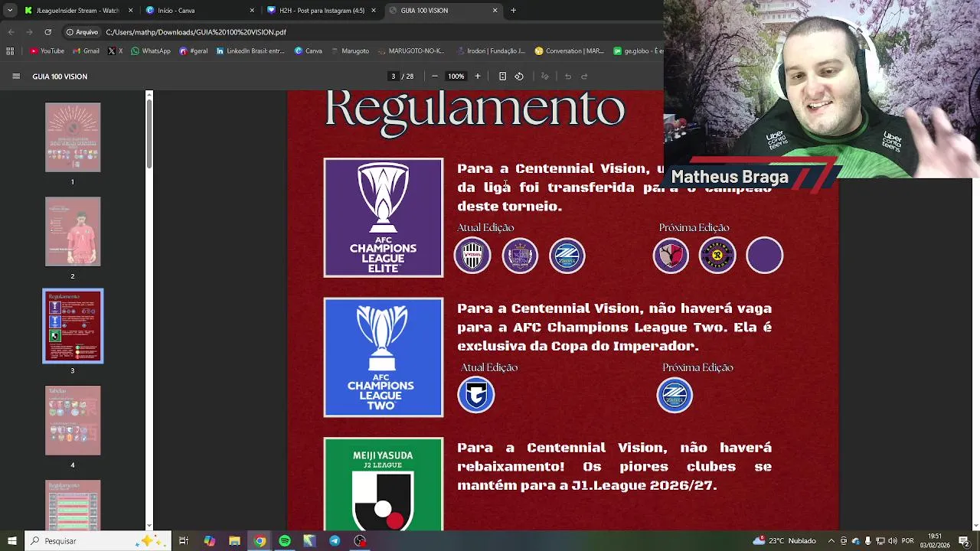Screen dimensions: 980x551
Task: Open the LinkedIn Brasil bookmark
Action: point(251,51)
